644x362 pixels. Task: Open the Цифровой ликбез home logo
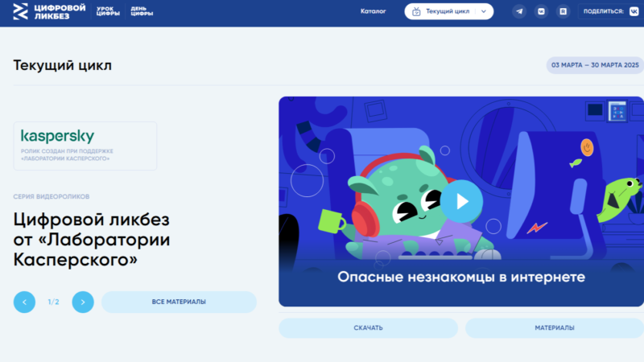(49, 11)
